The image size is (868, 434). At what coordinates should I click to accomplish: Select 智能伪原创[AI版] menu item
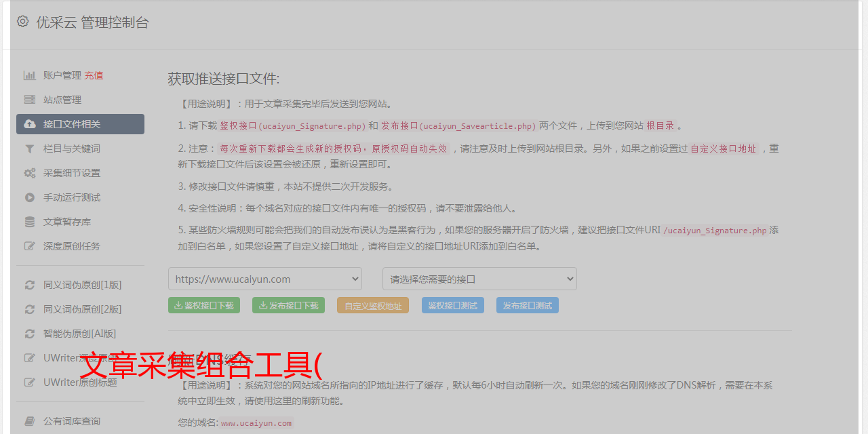[79, 334]
